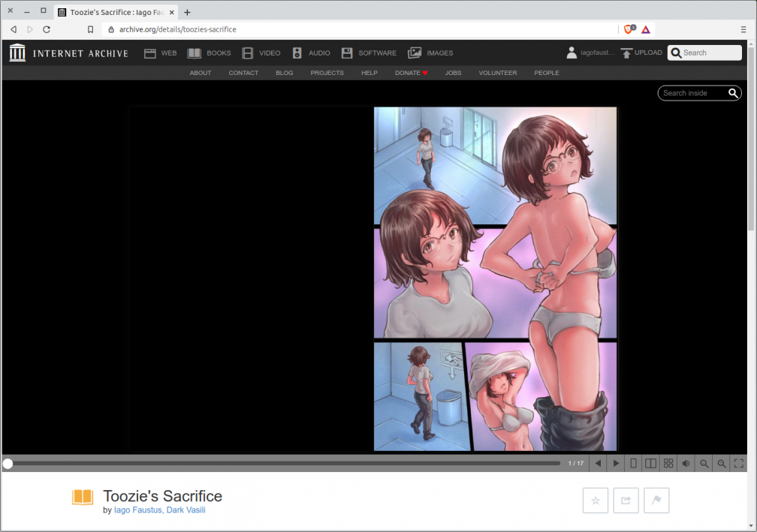
Task: Open the PEOPLE menu item
Action: 547,73
